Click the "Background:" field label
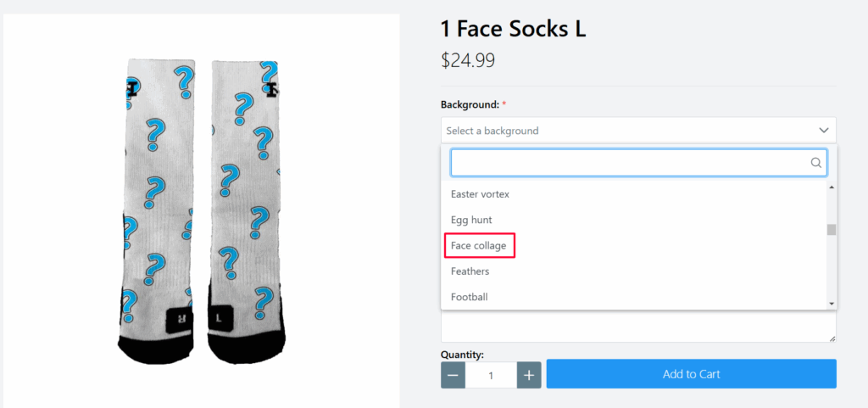This screenshot has height=408, width=868. (x=469, y=104)
